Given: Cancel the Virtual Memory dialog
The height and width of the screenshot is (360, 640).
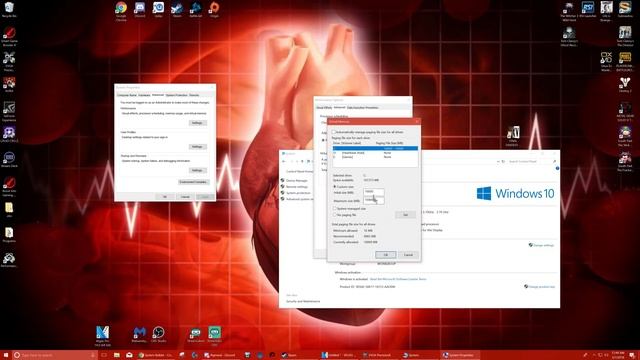Looking at the screenshot, I should coord(408,255).
